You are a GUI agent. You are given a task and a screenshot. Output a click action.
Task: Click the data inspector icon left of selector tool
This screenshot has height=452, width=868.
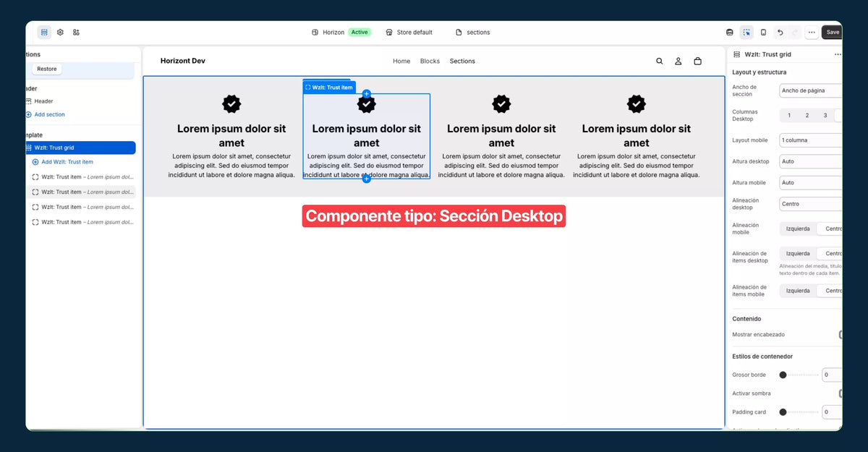tap(730, 33)
